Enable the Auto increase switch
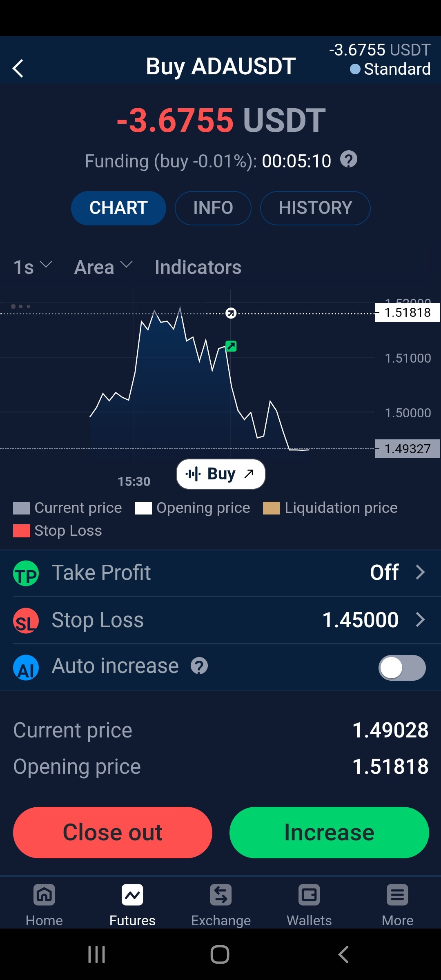 click(402, 668)
